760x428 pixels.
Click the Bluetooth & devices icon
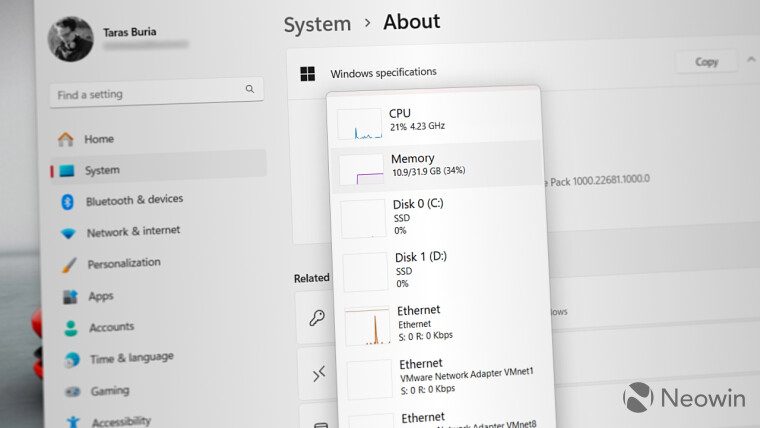[68, 201]
